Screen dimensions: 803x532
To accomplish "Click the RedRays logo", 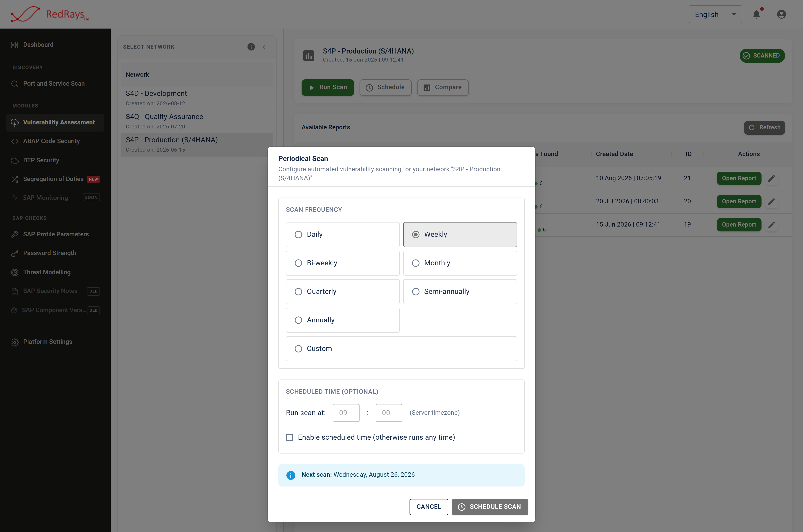I will (50, 14).
